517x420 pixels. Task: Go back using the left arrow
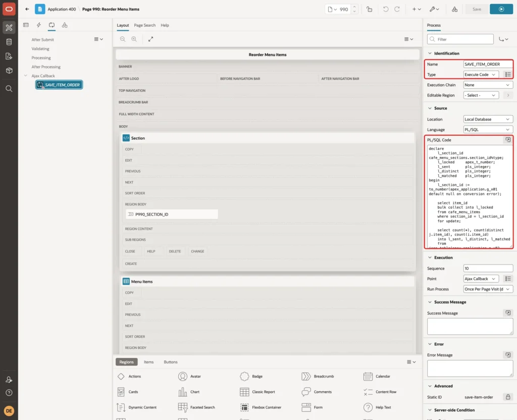coord(27,9)
